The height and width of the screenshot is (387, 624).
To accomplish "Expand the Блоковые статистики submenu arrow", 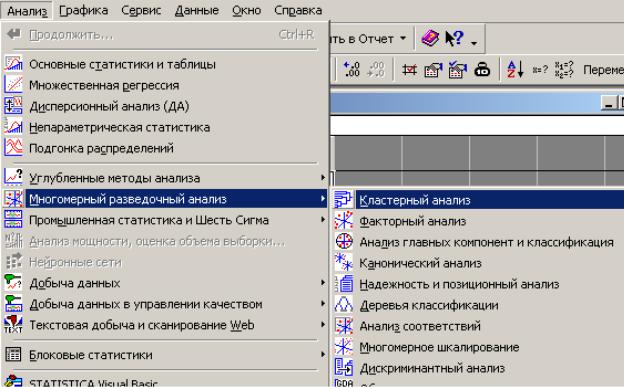I will coord(323,354).
